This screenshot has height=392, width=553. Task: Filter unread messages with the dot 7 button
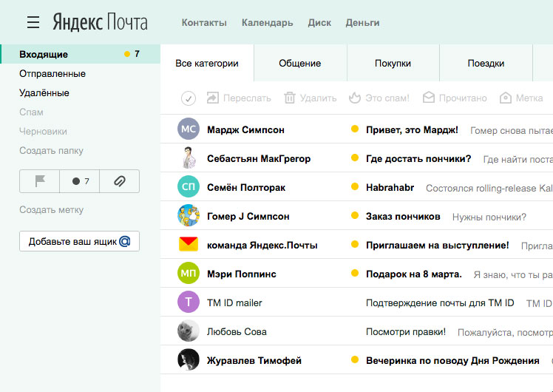point(80,181)
